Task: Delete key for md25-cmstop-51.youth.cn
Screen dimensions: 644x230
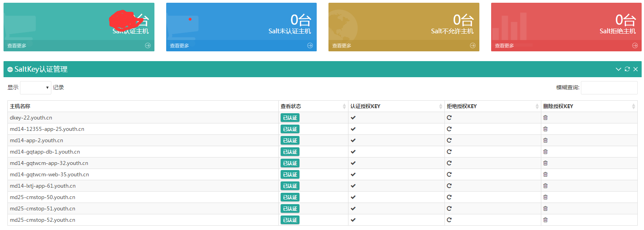Action: coord(545,208)
